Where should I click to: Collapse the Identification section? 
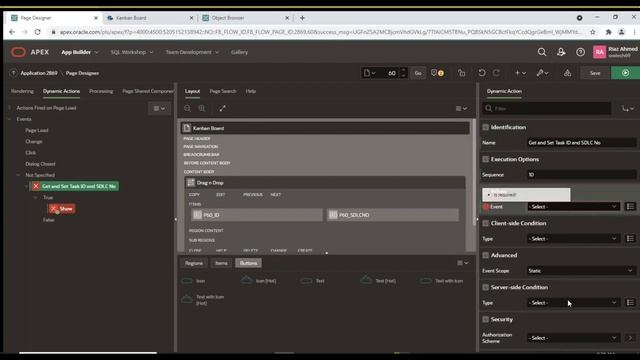click(485, 127)
